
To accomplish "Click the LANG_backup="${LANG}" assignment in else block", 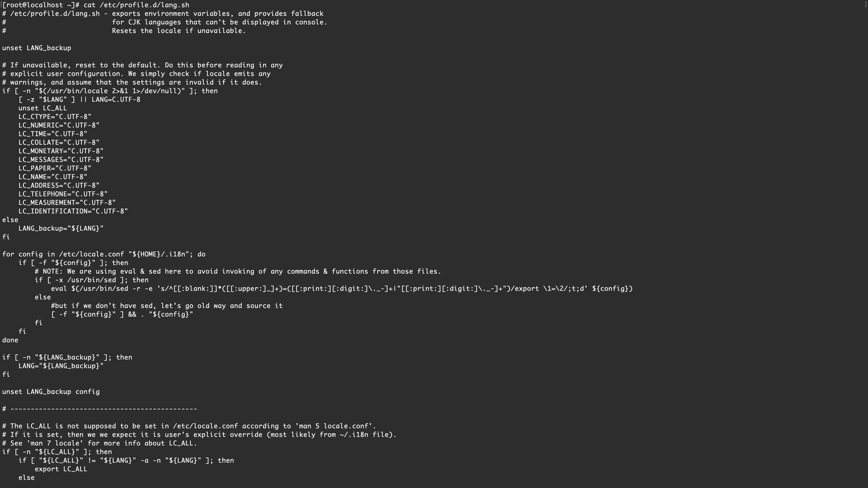I will pyautogui.click(x=61, y=228).
